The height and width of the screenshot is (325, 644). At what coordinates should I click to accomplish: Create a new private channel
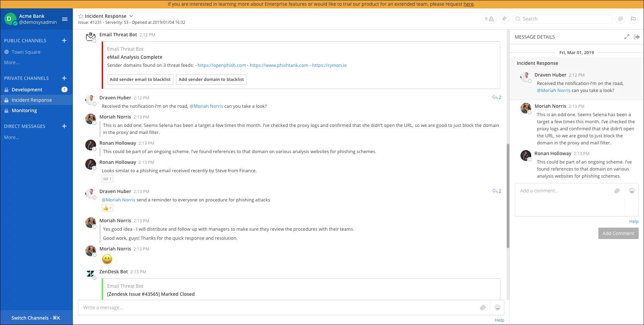tap(64, 78)
